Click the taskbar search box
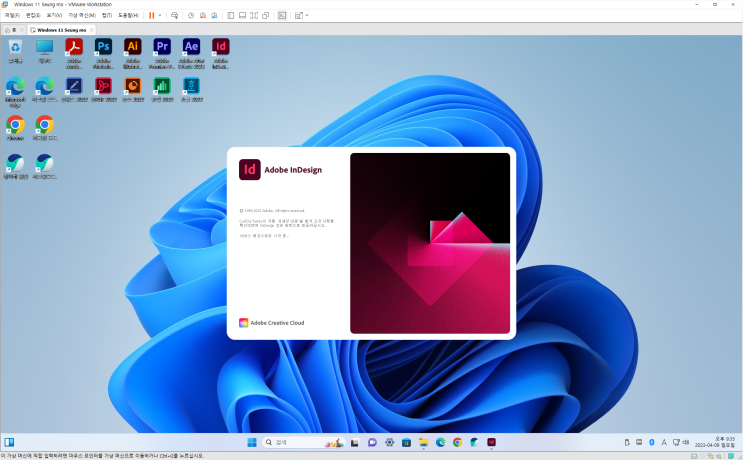Image resolution: width=743 pixels, height=460 pixels. pyautogui.click(x=303, y=442)
